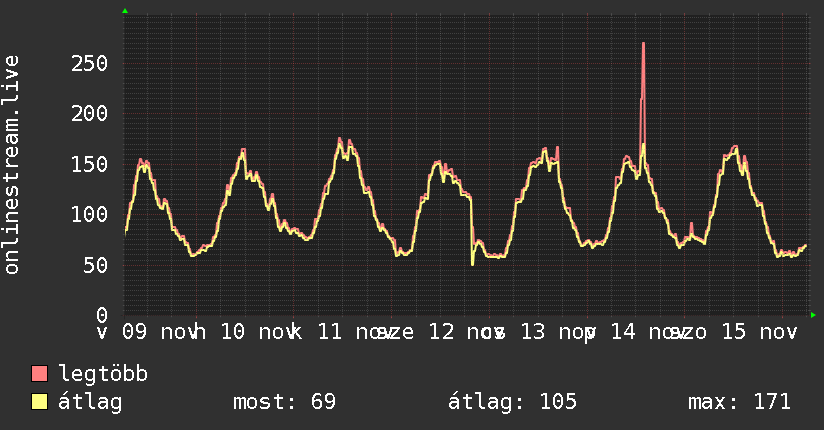This screenshot has width=824, height=430.
Task: Click the átlag legend label text
Action: tap(90, 402)
